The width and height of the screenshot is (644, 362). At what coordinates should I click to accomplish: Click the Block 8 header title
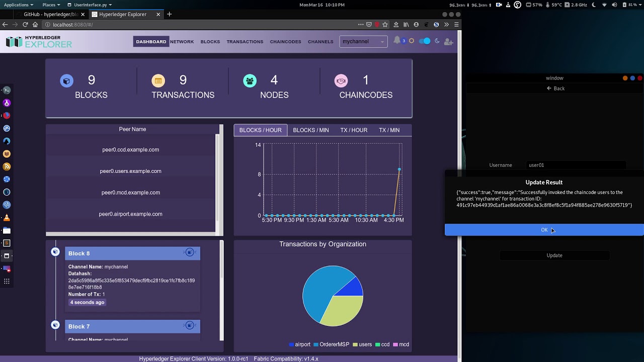point(79,253)
